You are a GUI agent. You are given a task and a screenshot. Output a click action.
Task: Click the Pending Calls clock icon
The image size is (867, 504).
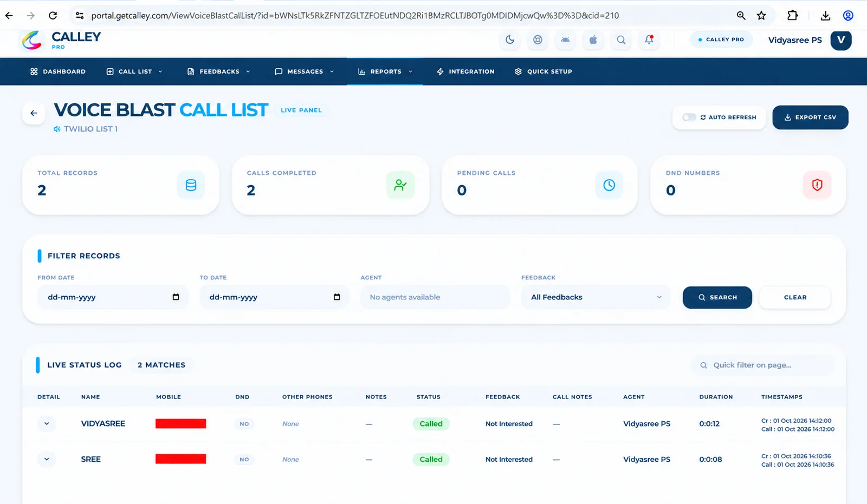[609, 185]
